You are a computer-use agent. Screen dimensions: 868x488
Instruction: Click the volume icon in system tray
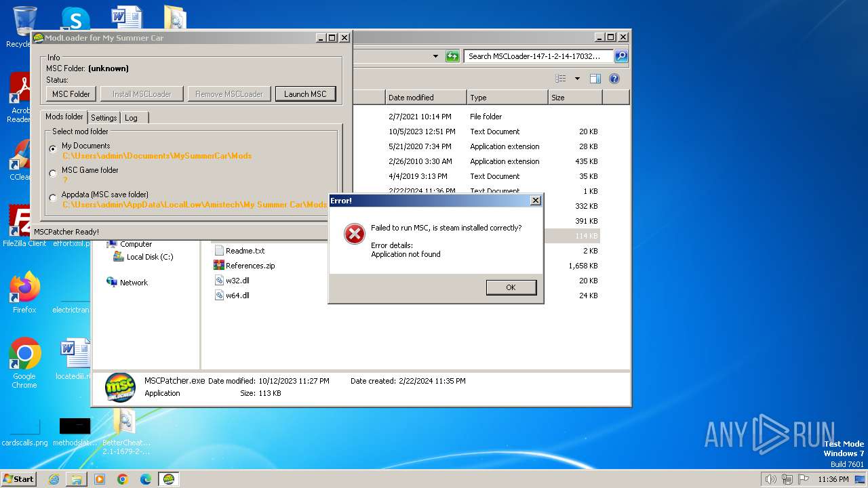pyautogui.click(x=770, y=479)
